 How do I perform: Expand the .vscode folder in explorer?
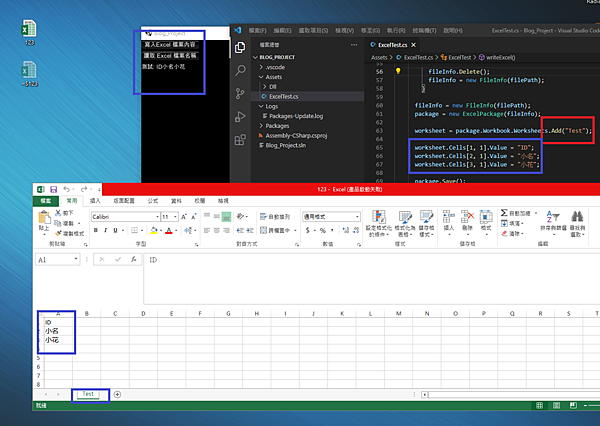coord(261,67)
